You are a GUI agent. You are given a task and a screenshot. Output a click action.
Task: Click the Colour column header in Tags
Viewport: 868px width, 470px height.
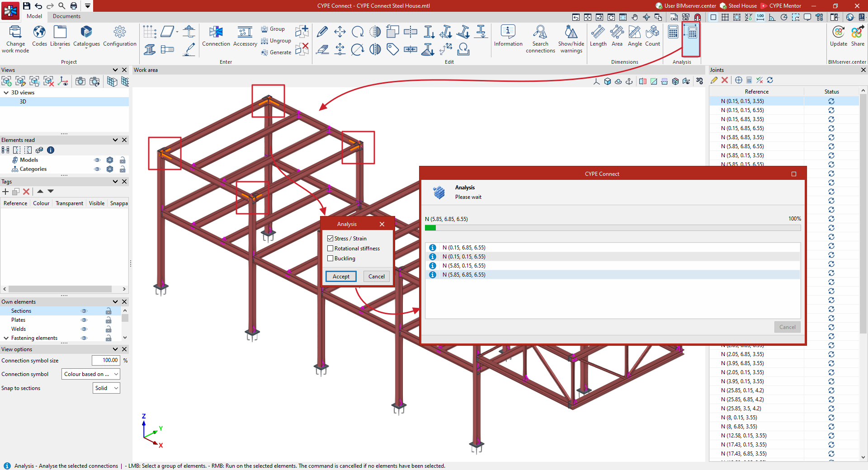pos(41,203)
